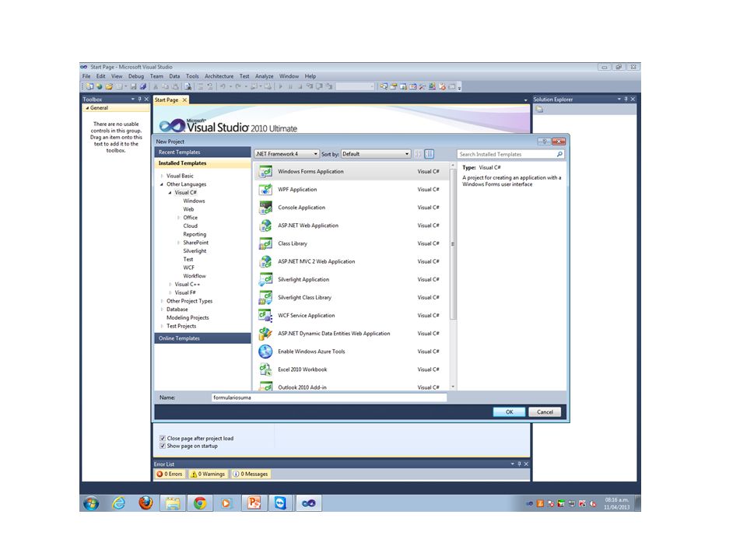
Task: Open TeamViewer from the taskbar
Action: pyautogui.click(x=281, y=503)
